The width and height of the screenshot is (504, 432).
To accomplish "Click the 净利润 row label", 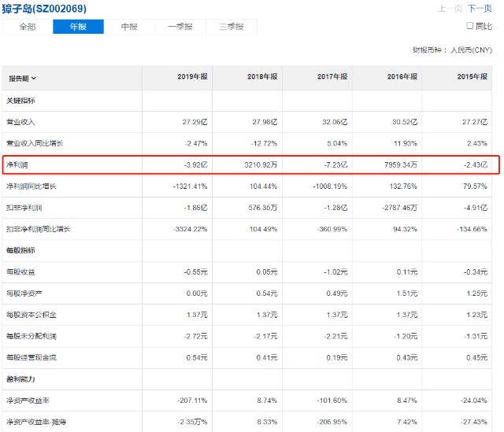I will (18, 165).
